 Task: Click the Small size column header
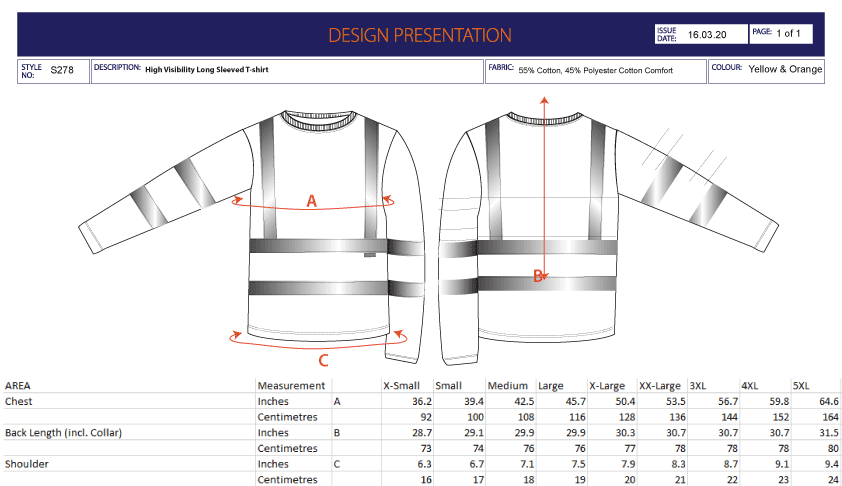(448, 386)
